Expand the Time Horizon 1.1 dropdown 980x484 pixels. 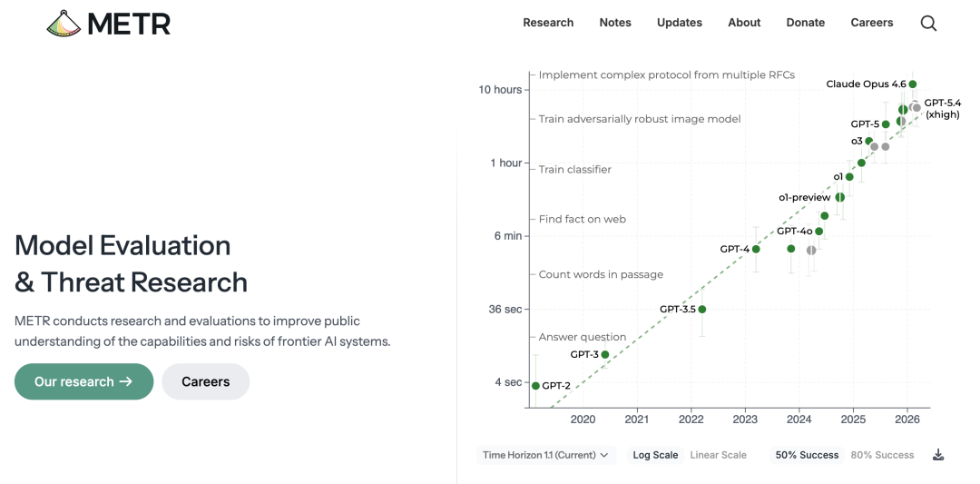[545, 455]
